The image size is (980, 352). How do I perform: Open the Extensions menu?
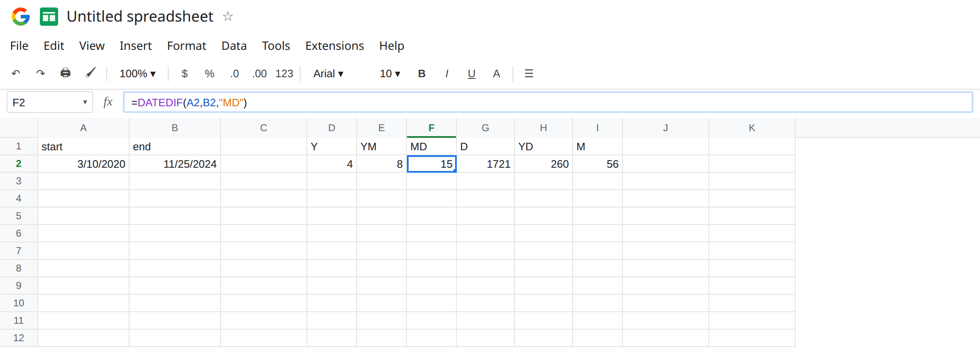click(335, 46)
